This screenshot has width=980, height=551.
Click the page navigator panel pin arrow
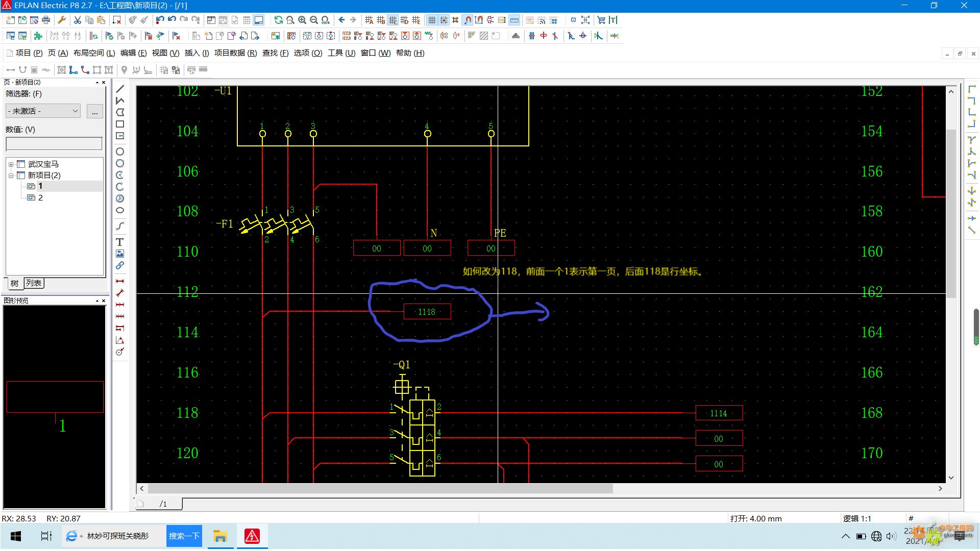point(97,82)
